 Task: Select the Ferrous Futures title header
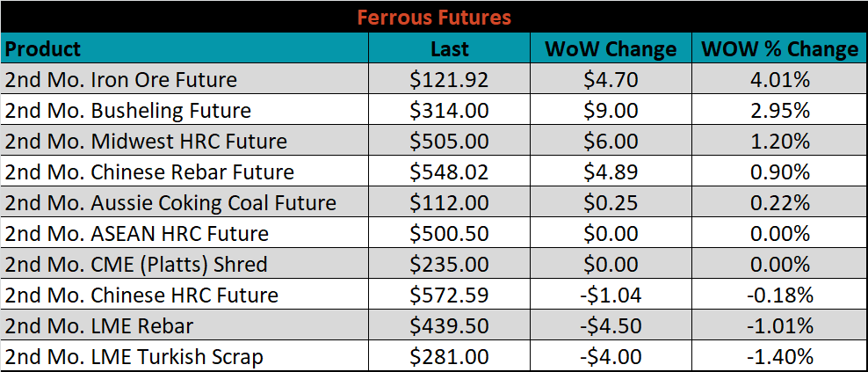click(x=434, y=17)
